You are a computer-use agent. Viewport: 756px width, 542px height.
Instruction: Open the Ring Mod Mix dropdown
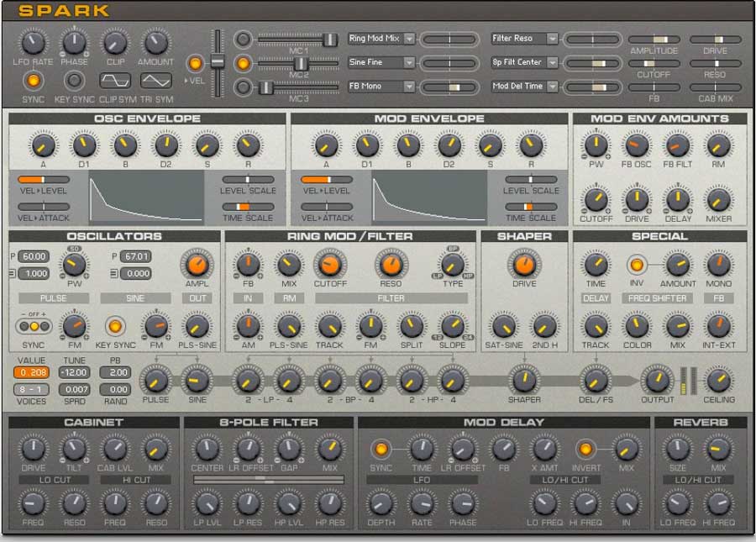click(381, 39)
